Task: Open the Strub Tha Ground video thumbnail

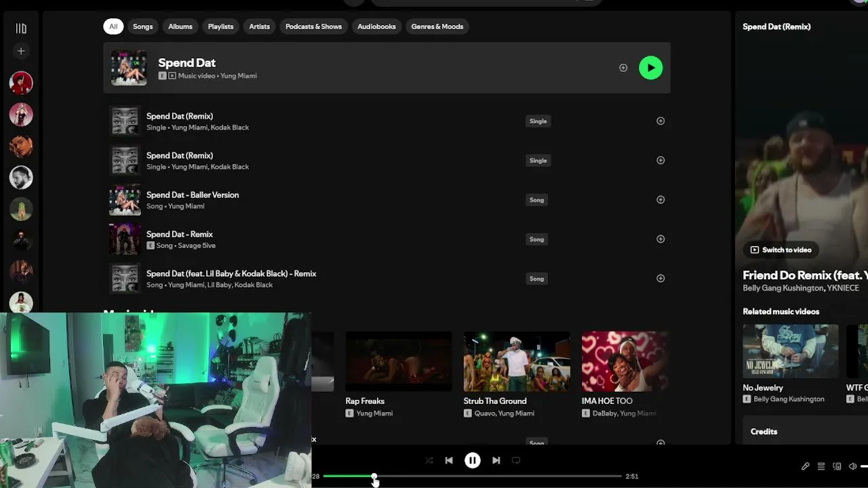Action: (x=517, y=361)
